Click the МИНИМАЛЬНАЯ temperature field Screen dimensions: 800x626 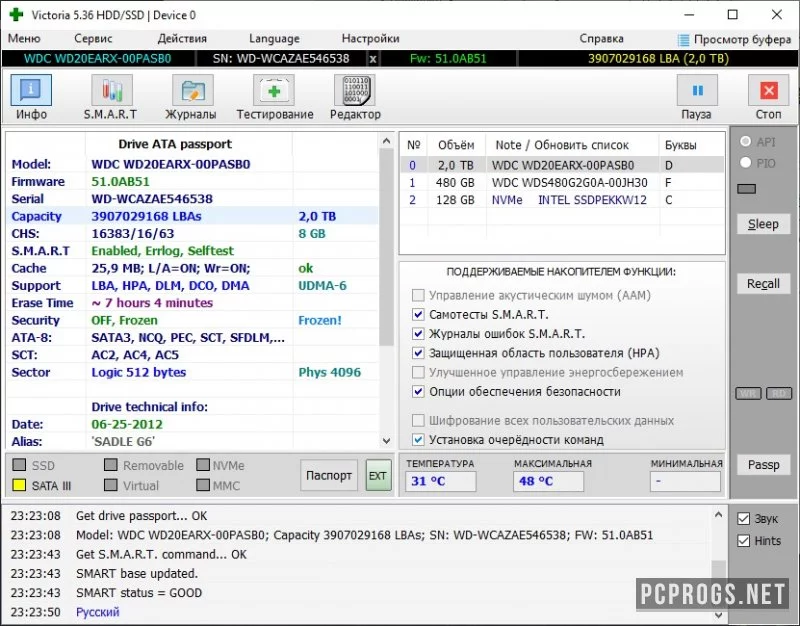[x=685, y=481]
